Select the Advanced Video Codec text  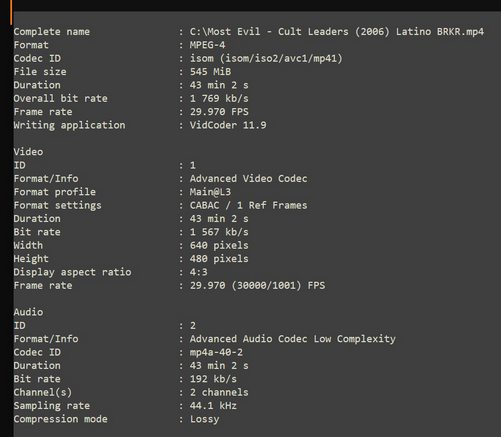[248, 179]
